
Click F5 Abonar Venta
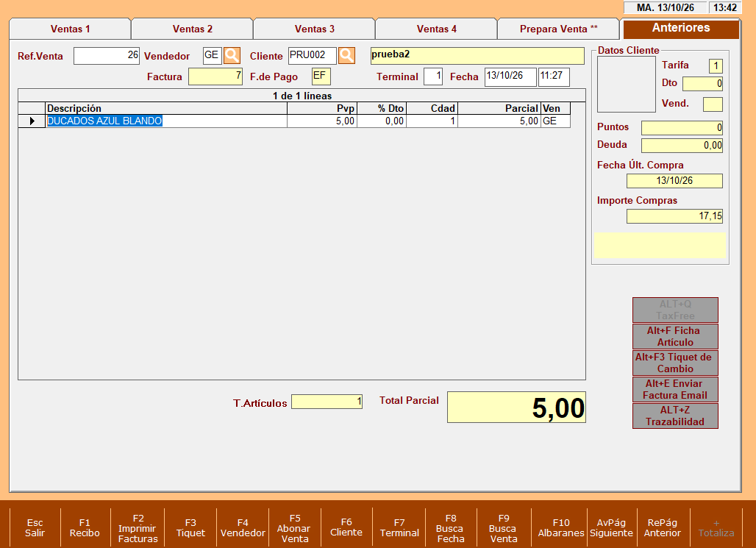coord(295,527)
